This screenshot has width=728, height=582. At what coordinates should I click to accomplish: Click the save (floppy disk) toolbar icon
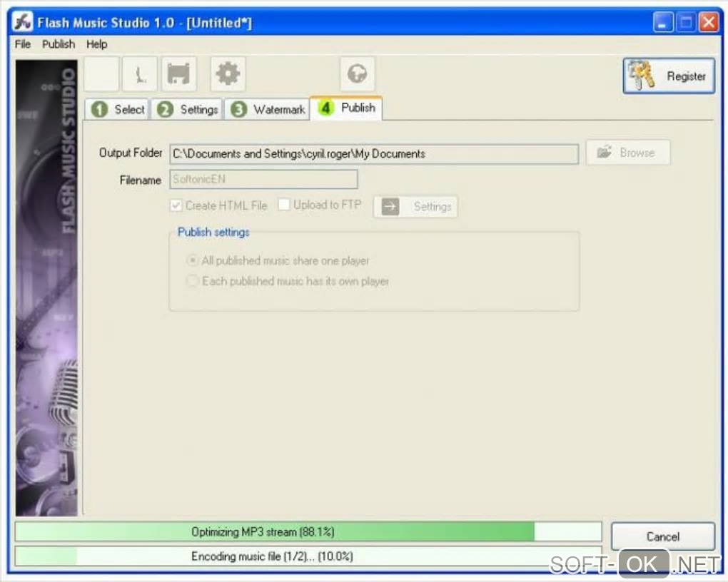tap(178, 74)
